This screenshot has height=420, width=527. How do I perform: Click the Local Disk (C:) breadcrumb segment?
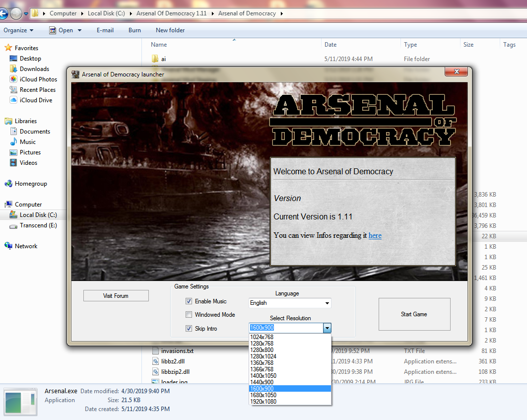pos(106,13)
